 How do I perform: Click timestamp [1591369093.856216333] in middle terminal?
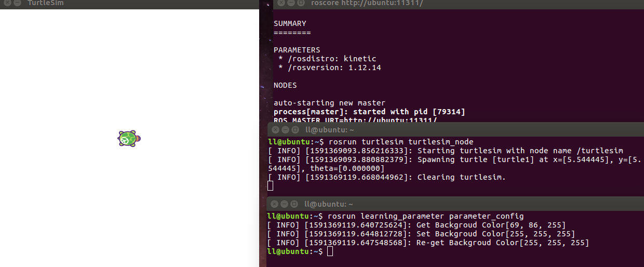[x=359, y=151]
